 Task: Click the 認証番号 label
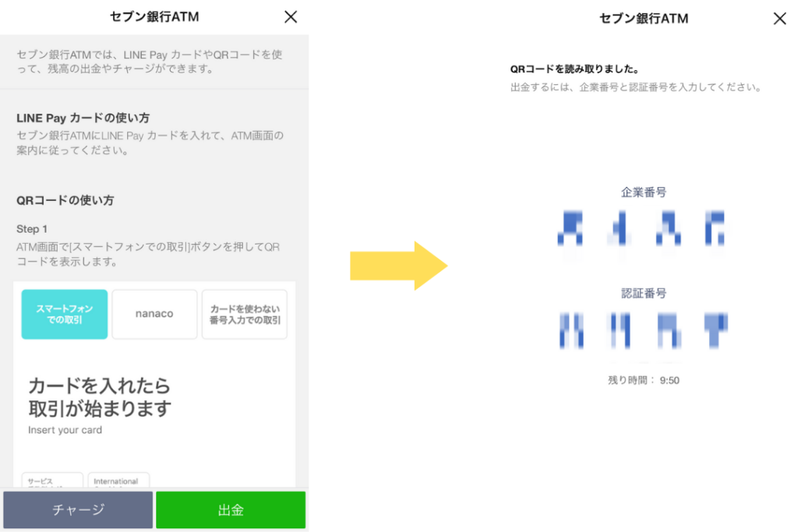click(x=643, y=294)
